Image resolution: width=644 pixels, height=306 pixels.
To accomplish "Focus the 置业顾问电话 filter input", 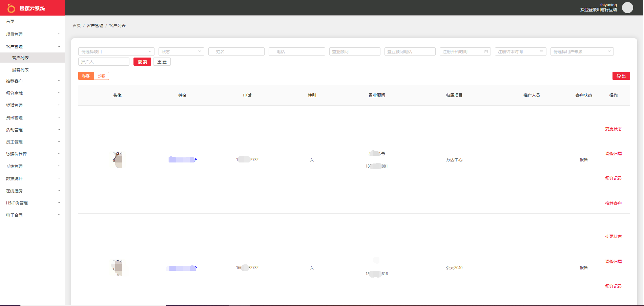I will click(410, 51).
